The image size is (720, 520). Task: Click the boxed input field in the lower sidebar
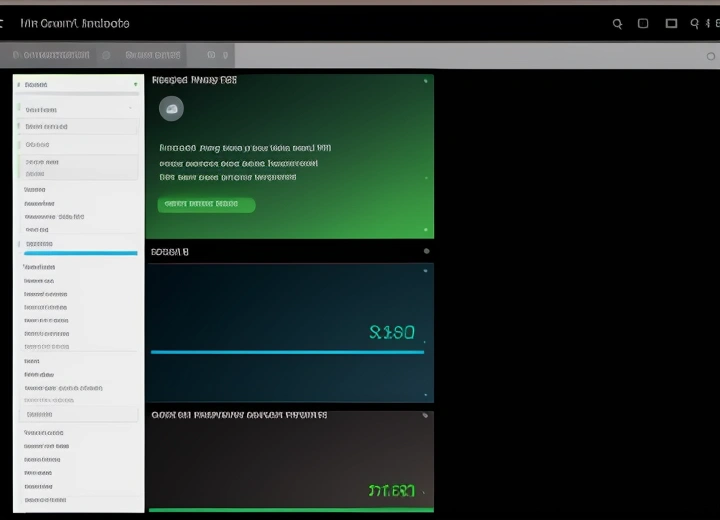click(x=80, y=414)
